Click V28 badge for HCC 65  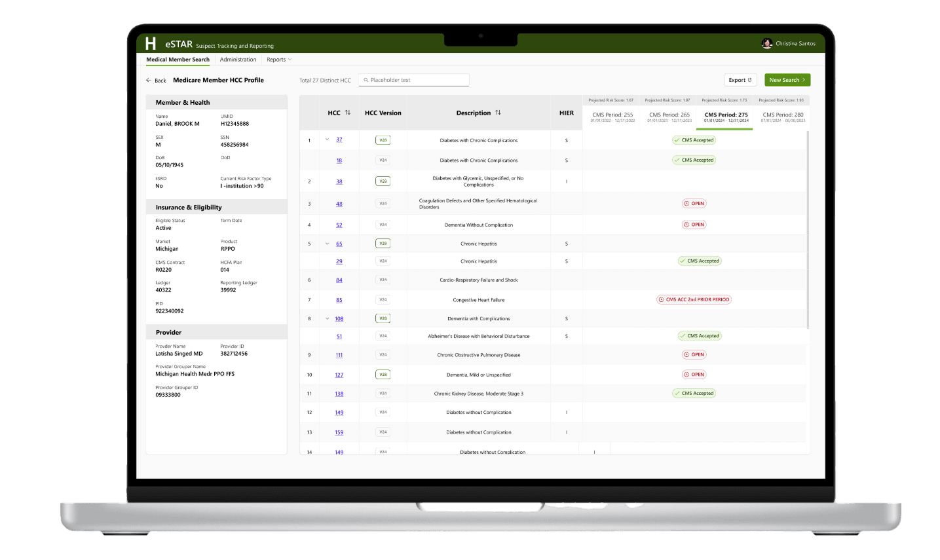(383, 243)
